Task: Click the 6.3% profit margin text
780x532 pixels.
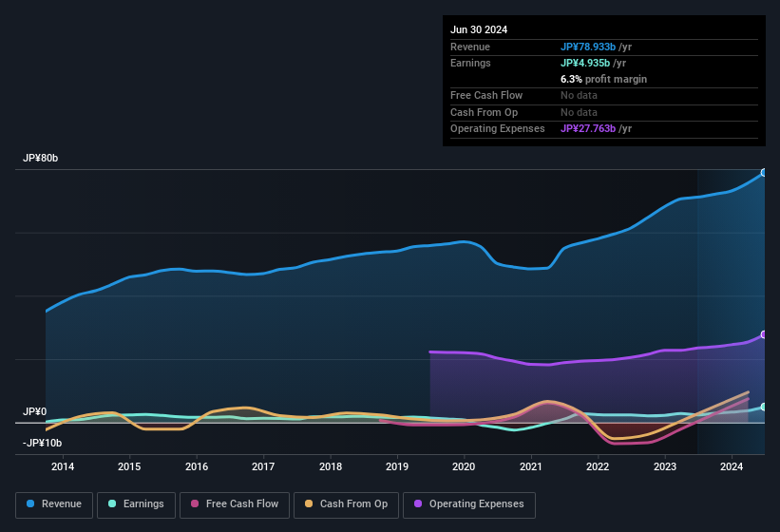Action: (603, 79)
